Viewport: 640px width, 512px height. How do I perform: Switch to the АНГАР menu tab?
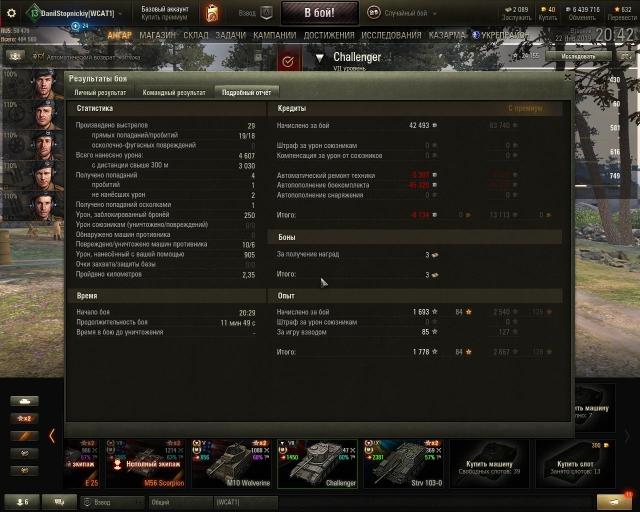click(x=120, y=36)
